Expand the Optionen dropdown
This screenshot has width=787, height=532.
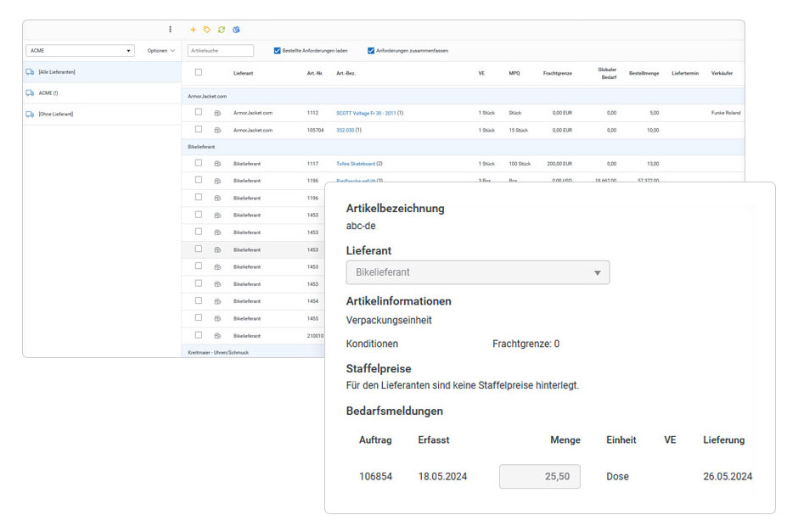click(161, 51)
